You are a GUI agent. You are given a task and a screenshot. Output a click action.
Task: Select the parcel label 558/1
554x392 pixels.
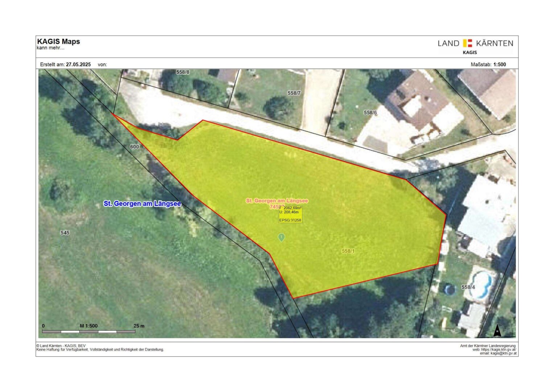coord(348,251)
